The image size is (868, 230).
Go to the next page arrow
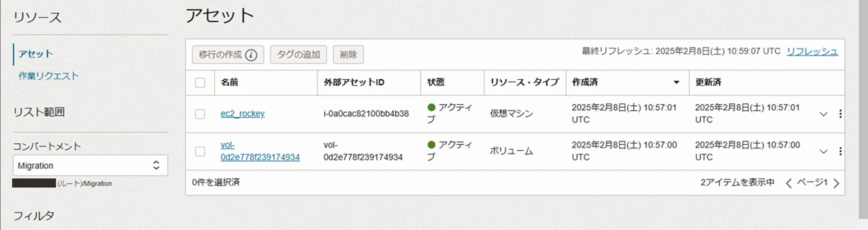(836, 183)
